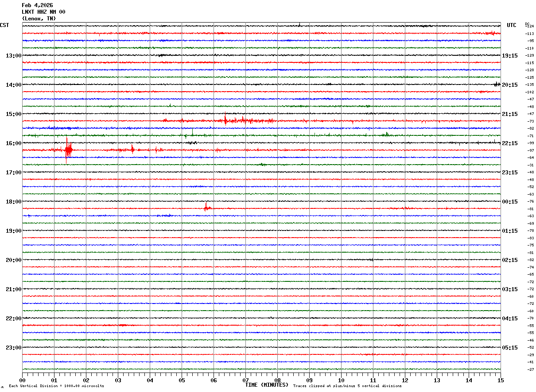Click the 'LNXT HHZ NM 00' station code
The image size is (536, 392).
coord(43,12)
